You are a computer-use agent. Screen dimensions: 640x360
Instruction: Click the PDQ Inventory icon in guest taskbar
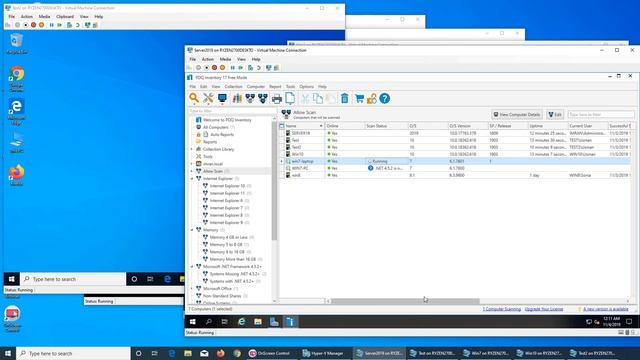[290, 322]
